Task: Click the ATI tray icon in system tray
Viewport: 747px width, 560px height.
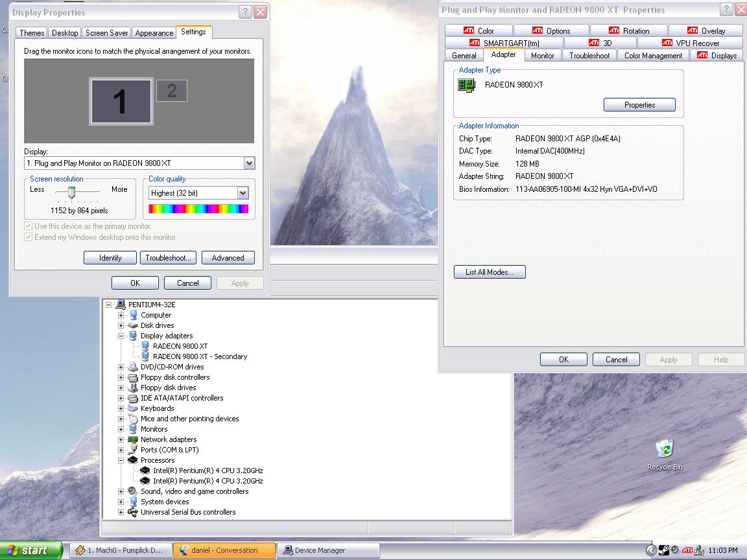Action: (x=687, y=550)
